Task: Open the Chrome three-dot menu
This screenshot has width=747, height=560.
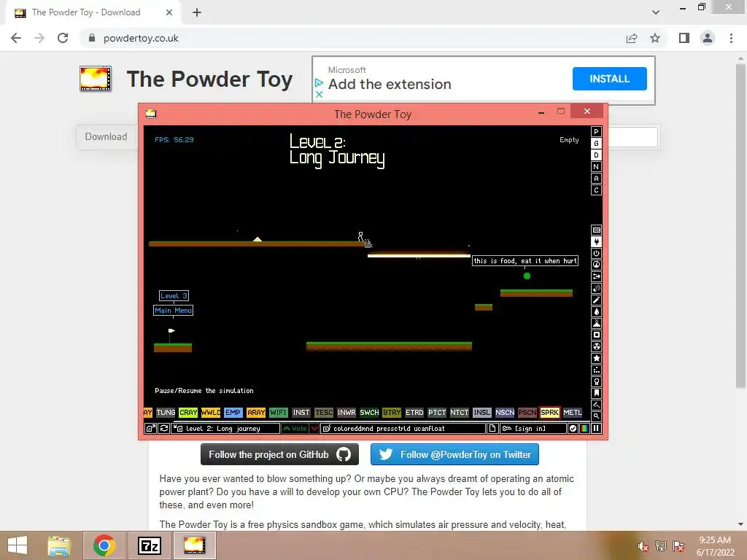Action: pyautogui.click(x=731, y=38)
